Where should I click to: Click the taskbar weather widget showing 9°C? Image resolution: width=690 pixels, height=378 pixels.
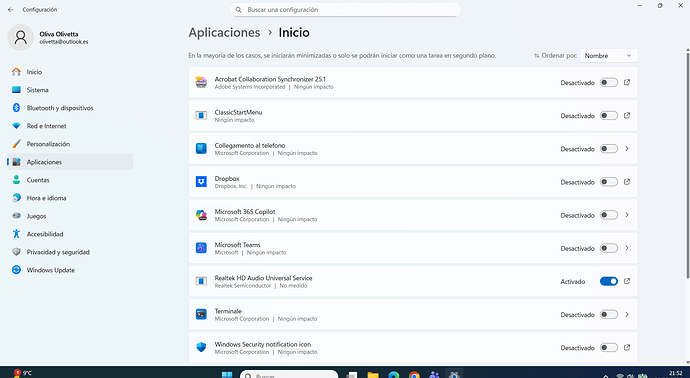click(22, 374)
